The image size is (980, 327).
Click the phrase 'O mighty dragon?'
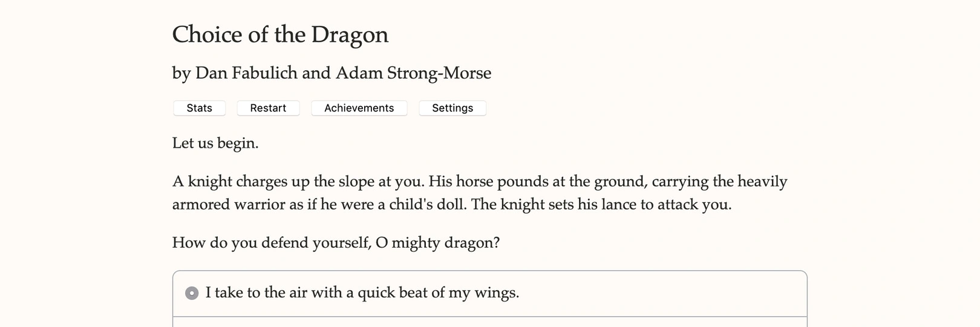click(x=437, y=243)
